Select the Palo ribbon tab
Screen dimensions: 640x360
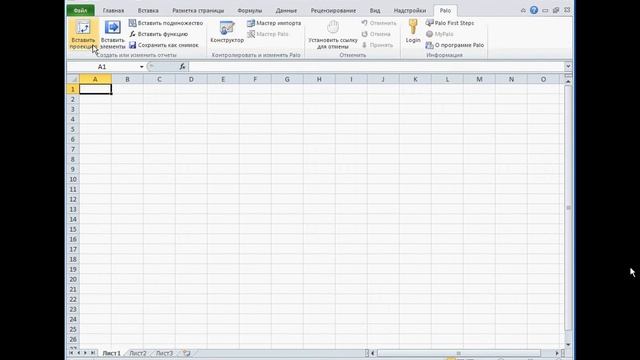445,11
